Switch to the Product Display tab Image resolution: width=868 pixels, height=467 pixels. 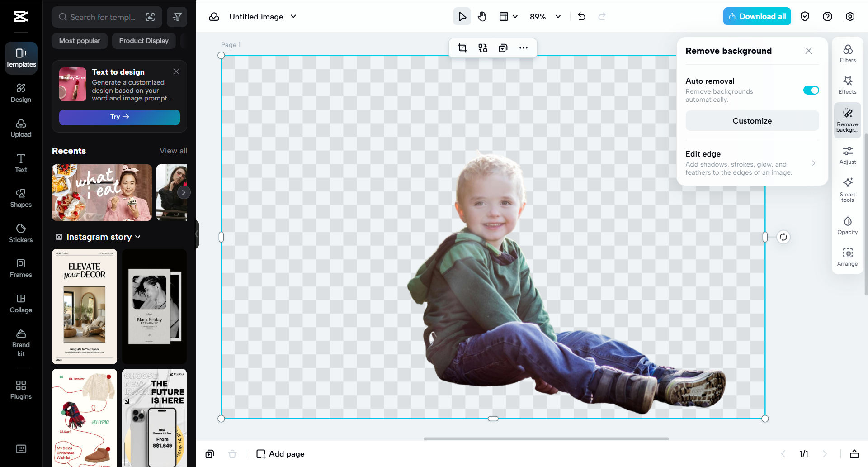click(143, 41)
